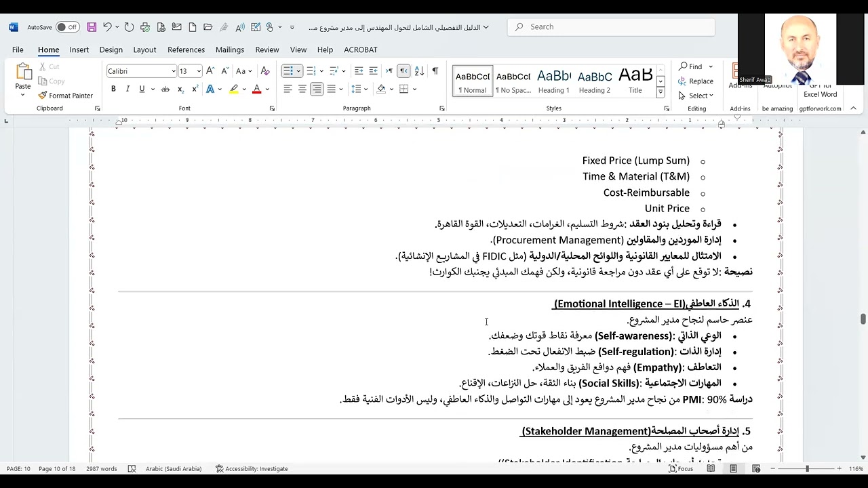Increase font size with the grow icon

pos(210,71)
